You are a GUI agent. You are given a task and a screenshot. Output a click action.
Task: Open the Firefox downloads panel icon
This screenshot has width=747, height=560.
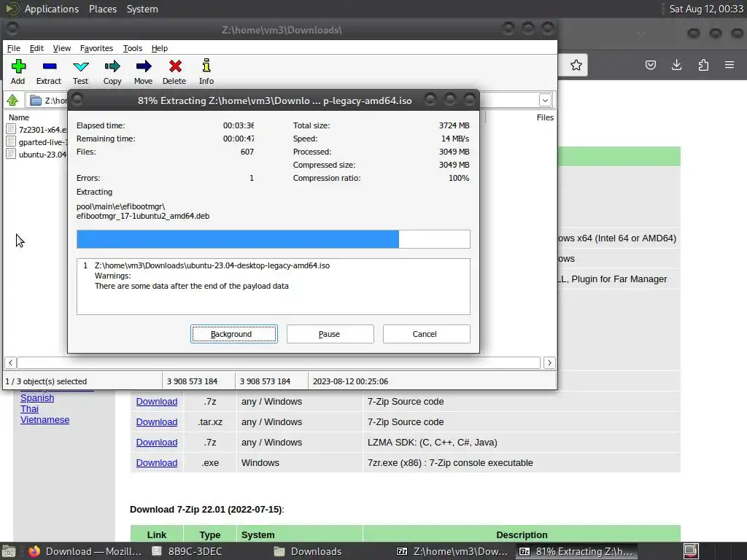pos(676,65)
